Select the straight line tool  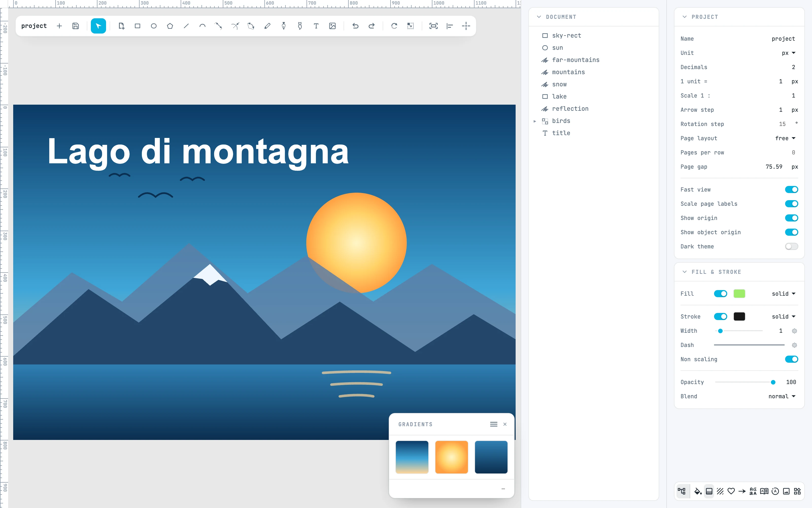(x=186, y=26)
